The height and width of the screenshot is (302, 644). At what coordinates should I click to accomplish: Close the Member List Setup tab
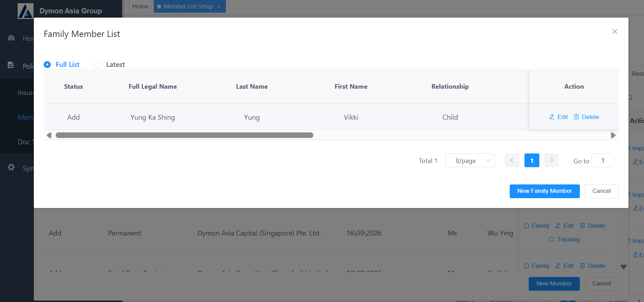point(219,7)
